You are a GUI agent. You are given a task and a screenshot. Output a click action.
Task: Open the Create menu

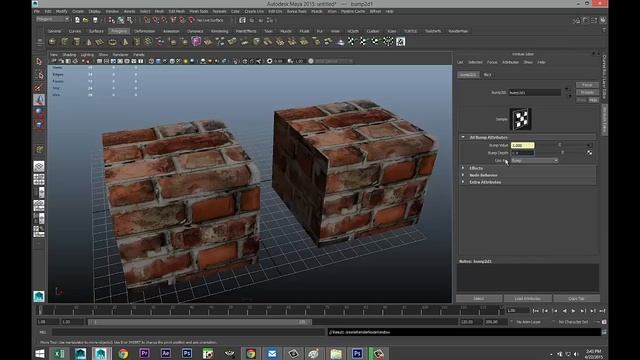(78, 11)
